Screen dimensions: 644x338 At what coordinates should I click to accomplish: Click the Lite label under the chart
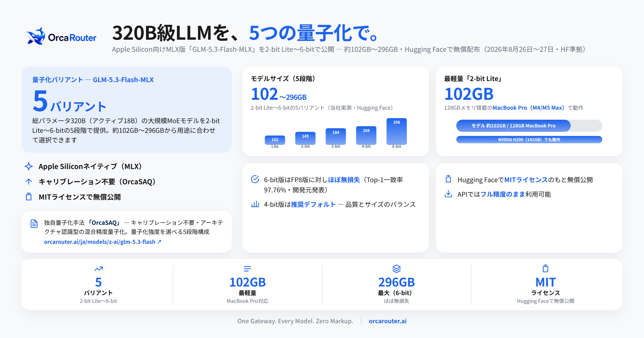coord(275,146)
